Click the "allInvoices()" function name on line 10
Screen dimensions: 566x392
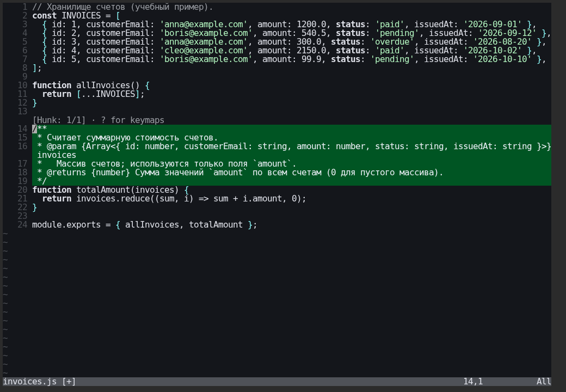click(108, 85)
